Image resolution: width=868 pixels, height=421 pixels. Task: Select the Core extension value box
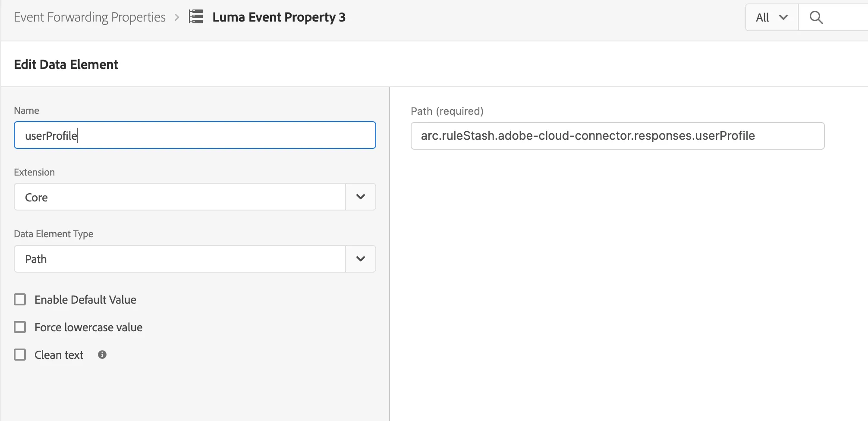(x=180, y=197)
